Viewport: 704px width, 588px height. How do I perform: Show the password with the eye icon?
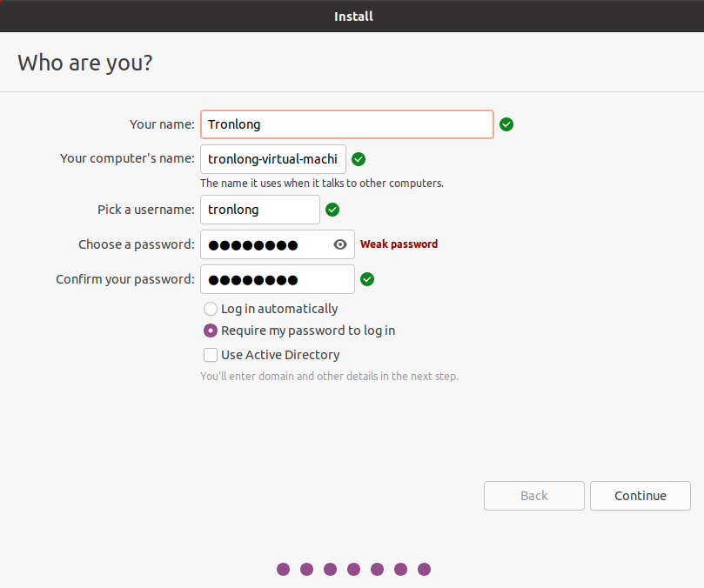341,244
